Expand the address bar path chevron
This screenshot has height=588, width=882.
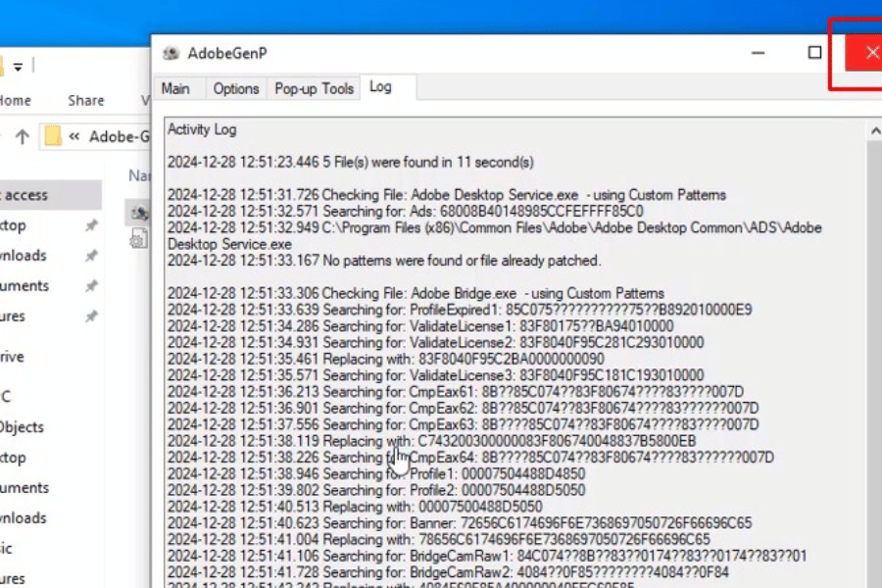click(x=73, y=137)
